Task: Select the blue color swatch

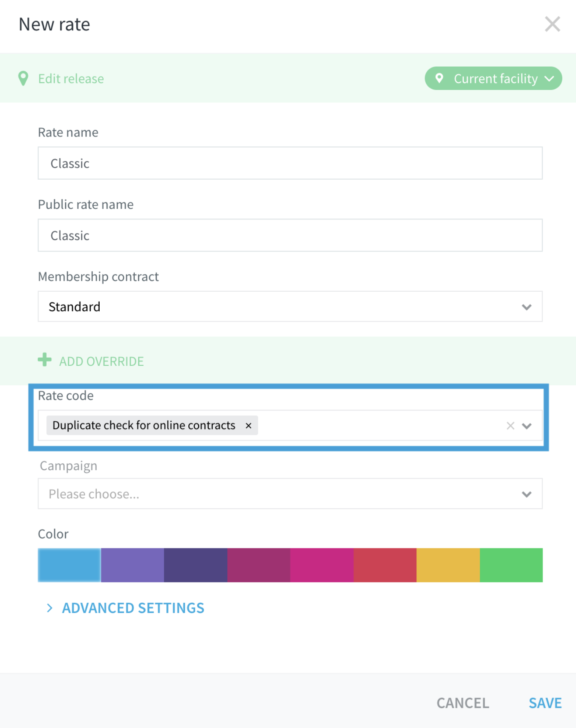Action: 69,565
